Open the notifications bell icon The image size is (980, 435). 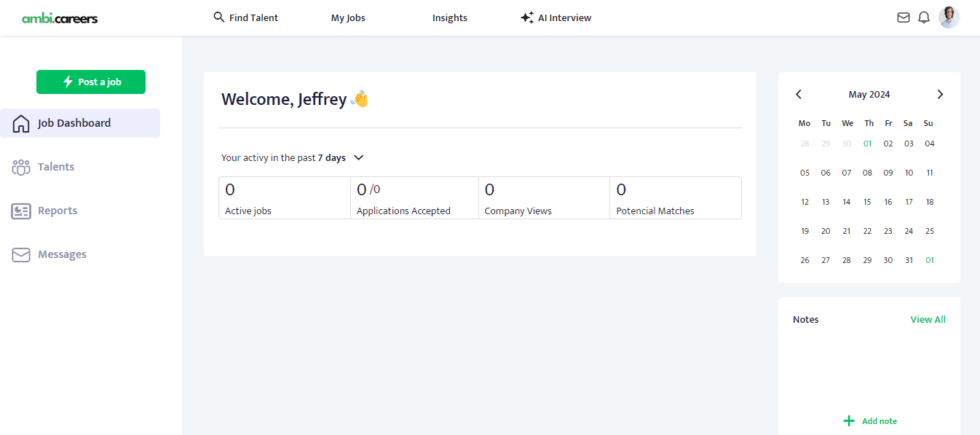924,17
